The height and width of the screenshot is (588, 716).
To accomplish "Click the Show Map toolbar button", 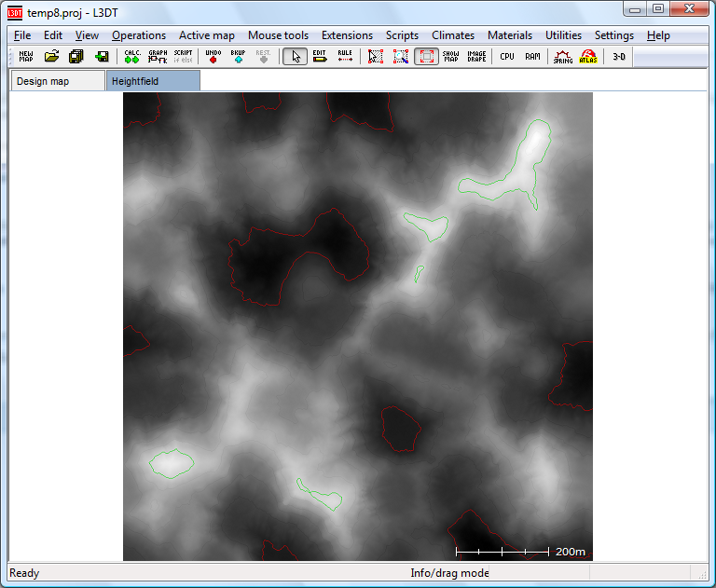I will (451, 57).
